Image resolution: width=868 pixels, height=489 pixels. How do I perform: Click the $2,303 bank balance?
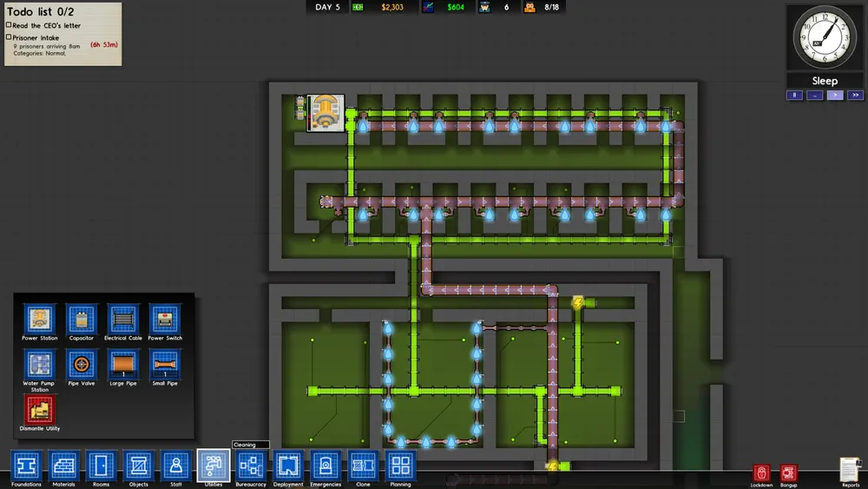[x=392, y=7]
